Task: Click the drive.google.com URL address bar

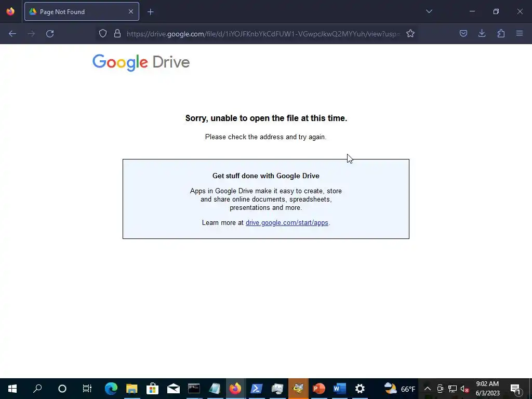Action: pyautogui.click(x=263, y=34)
